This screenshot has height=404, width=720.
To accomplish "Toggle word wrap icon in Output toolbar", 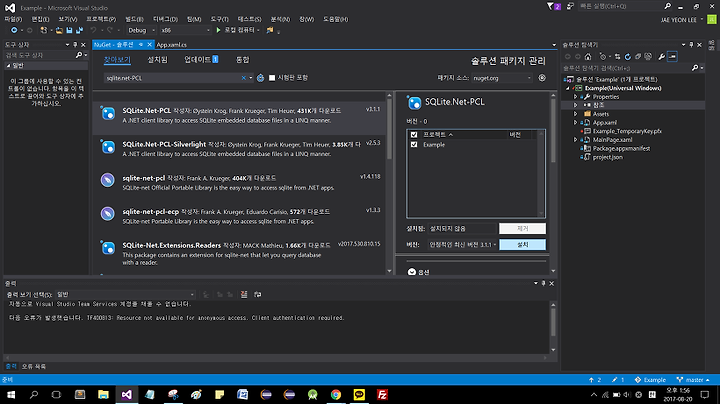I will tap(258, 294).
